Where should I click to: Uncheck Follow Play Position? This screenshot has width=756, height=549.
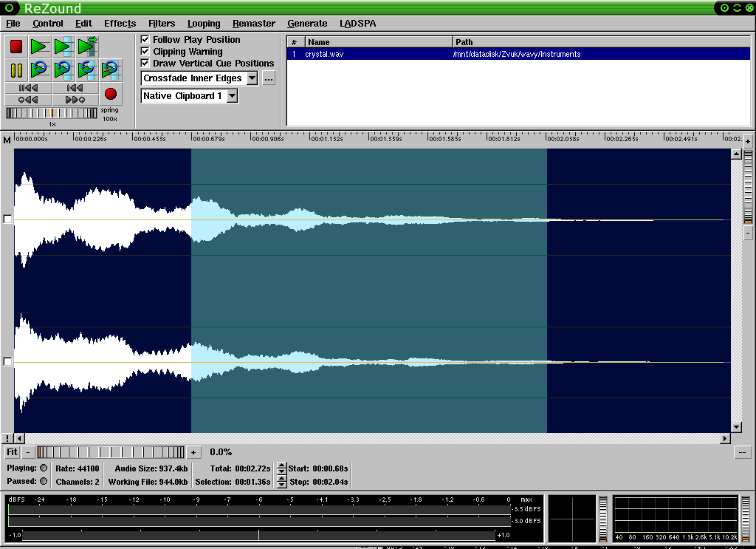point(145,39)
